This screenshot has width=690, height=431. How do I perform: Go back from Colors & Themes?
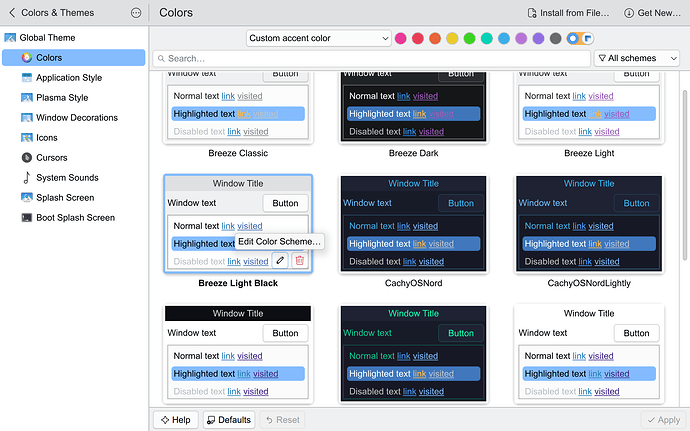(12, 13)
